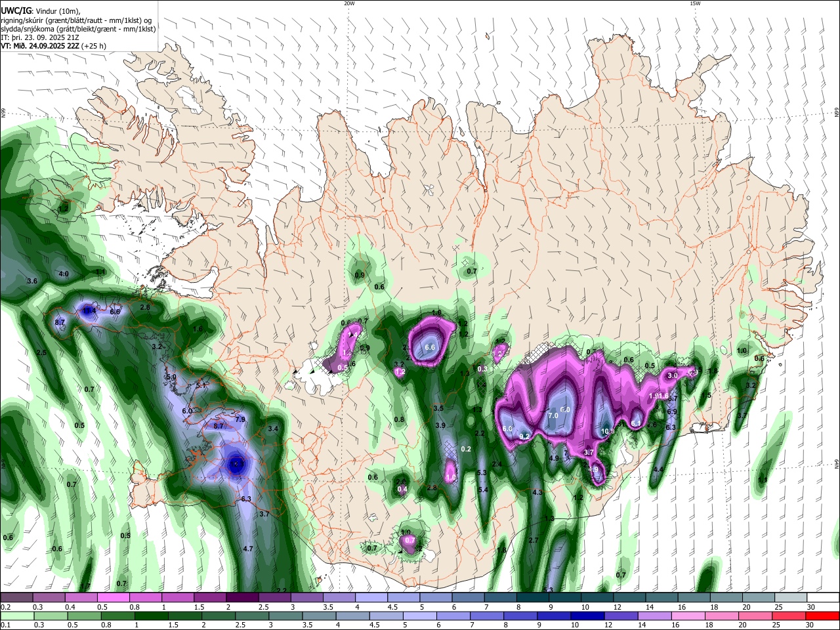Click the 3.0 value in the magenta area
840x630 pixels.
coord(672,376)
